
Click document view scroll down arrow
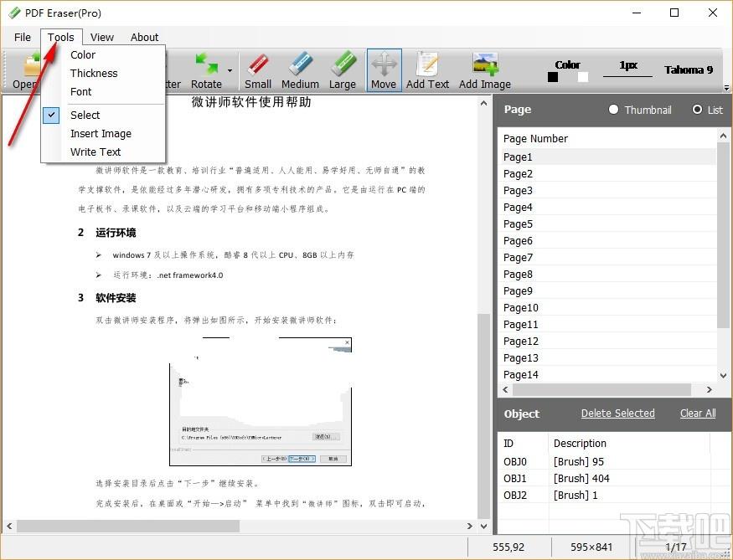[x=484, y=527]
